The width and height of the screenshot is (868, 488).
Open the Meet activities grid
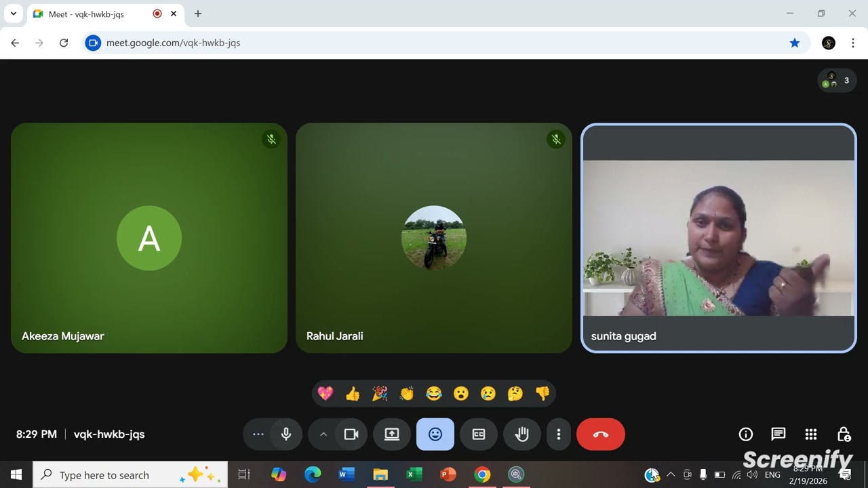pos(811,434)
